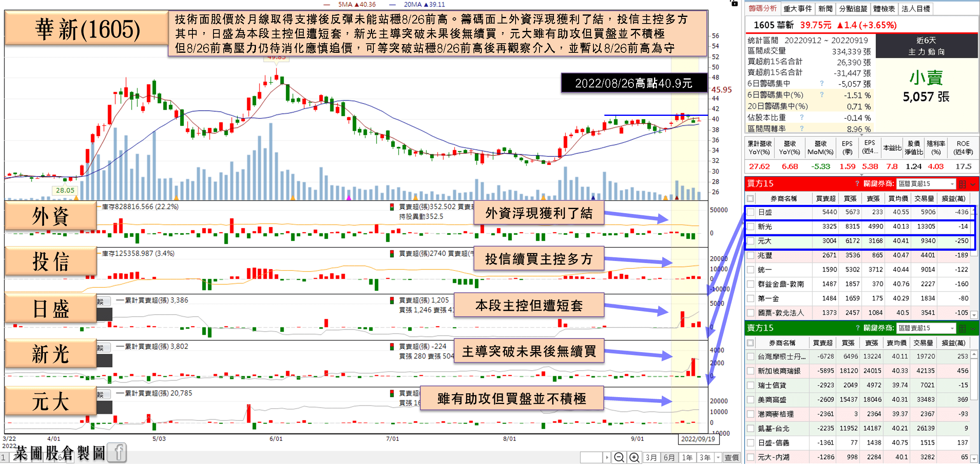Viewport: 980px width, 475px height.
Task: Sort sellers by 損益(萬) column header
Action: [x=953, y=343]
